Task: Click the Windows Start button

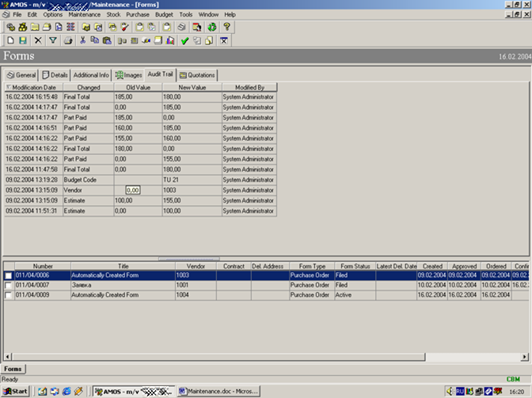Action: coord(16,391)
